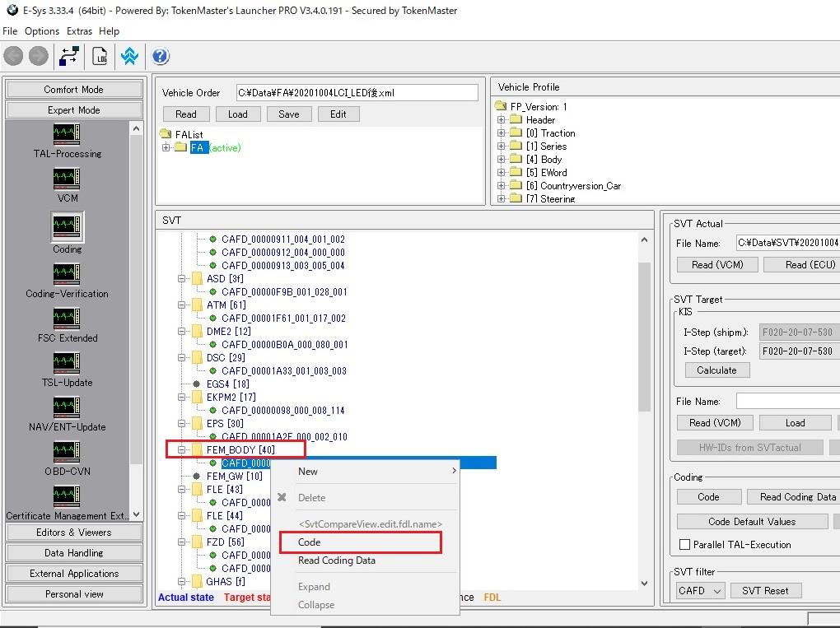The height and width of the screenshot is (628, 840).
Task: Open the New submenu in context menu
Action: click(x=366, y=471)
